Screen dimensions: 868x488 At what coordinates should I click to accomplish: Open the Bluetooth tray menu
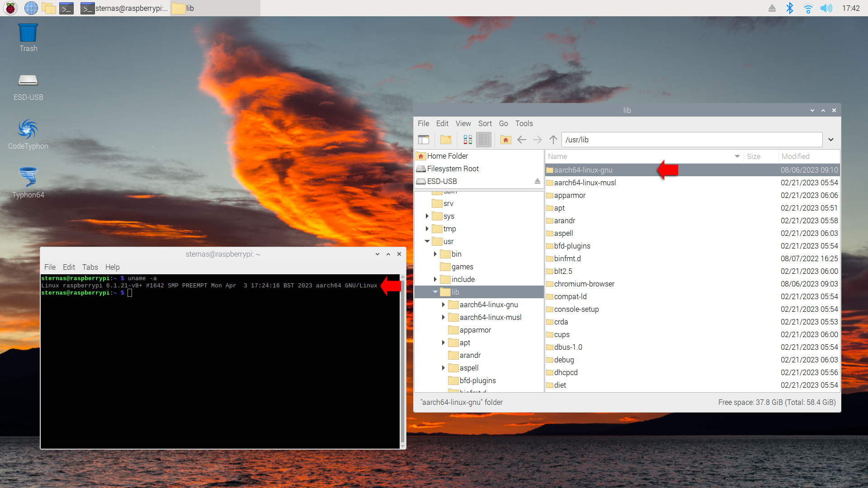[790, 8]
